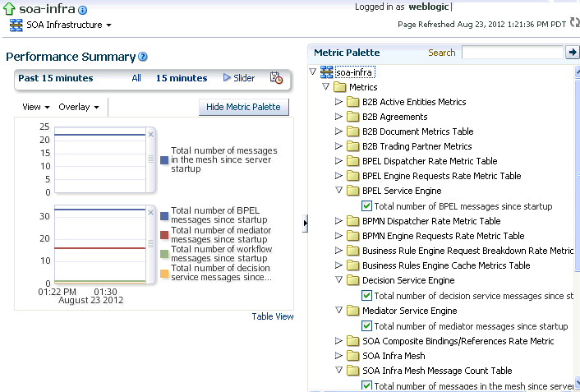580x392 pixels.
Task: Refresh the page with the refresh icon
Action: pos(575,23)
